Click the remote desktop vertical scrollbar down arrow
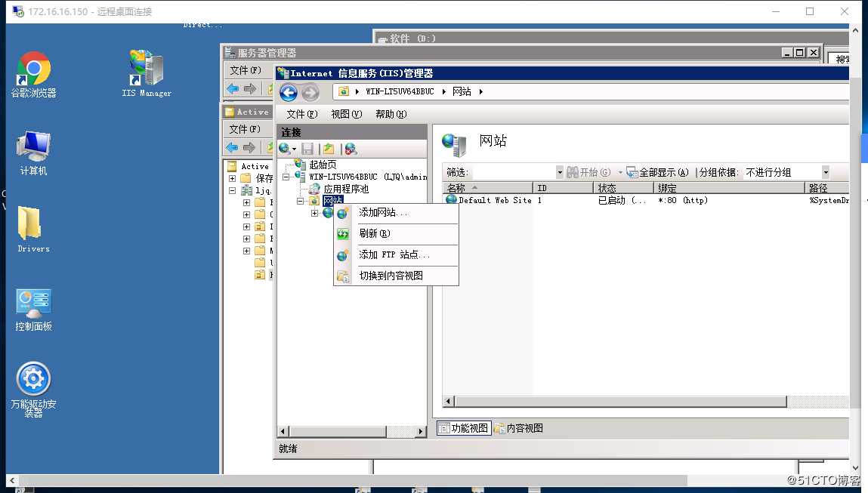 [x=856, y=468]
